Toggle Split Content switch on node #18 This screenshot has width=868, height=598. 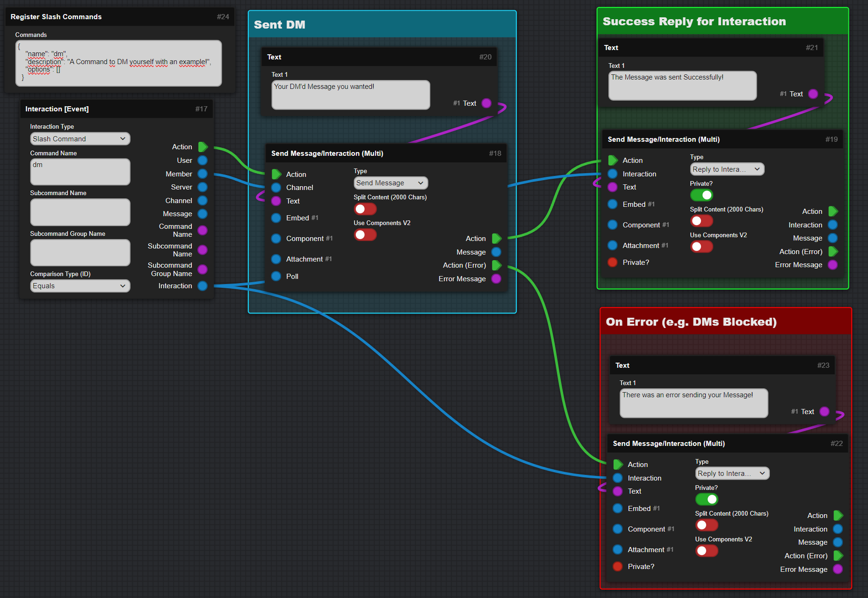(x=365, y=209)
